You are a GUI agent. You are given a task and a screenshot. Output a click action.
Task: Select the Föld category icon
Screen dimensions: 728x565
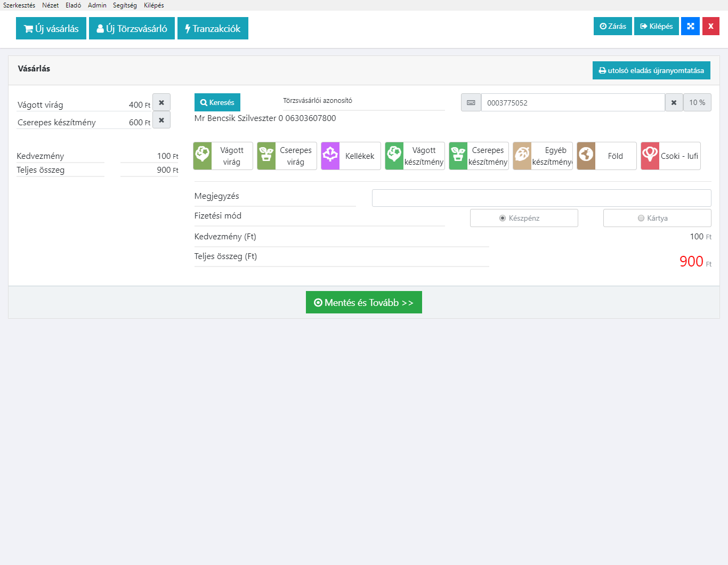586,156
